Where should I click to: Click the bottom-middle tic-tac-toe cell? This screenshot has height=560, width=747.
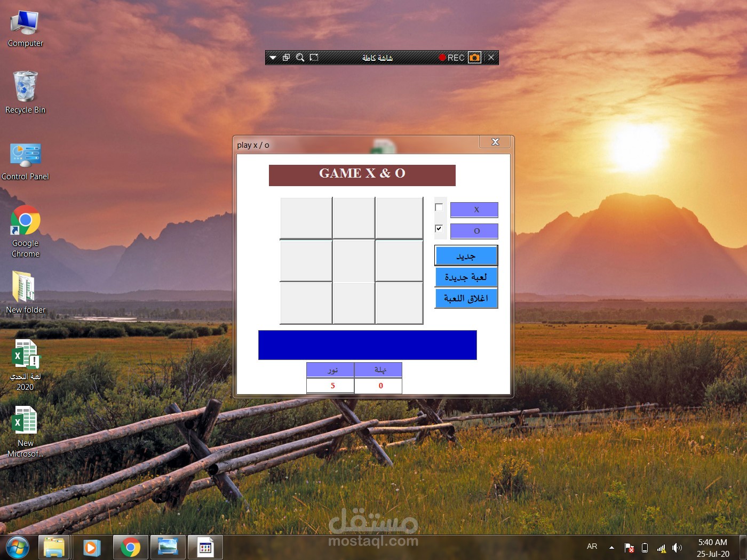[354, 303]
